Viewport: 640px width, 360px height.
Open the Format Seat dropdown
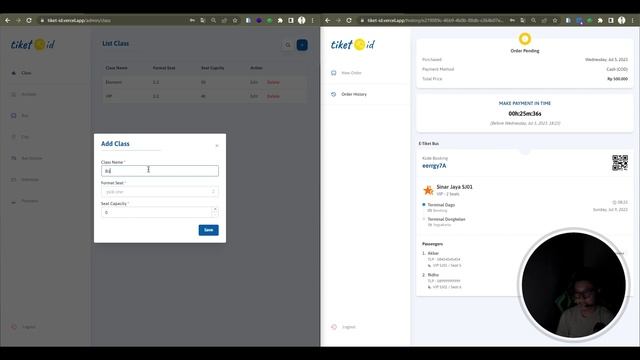pyautogui.click(x=160, y=191)
